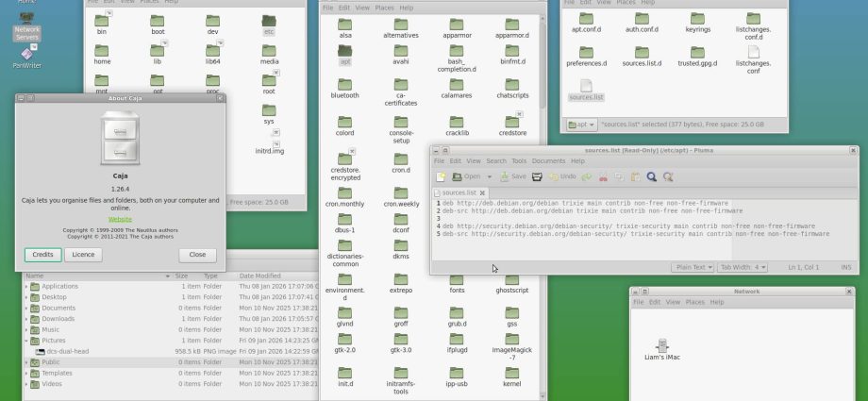Select the calamares folder

(457, 89)
